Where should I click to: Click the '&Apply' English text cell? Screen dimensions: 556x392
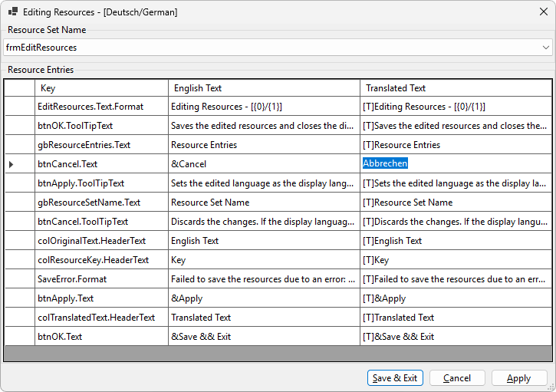pos(264,298)
